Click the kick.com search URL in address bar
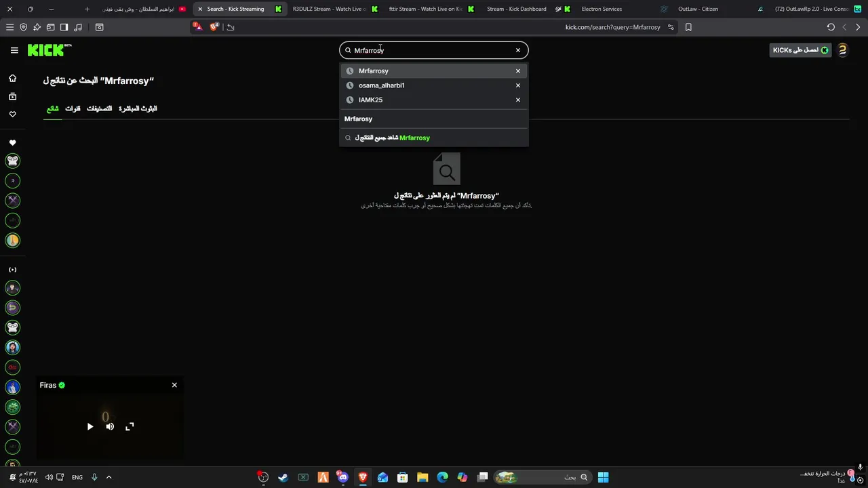868x488 pixels. pos(612,27)
